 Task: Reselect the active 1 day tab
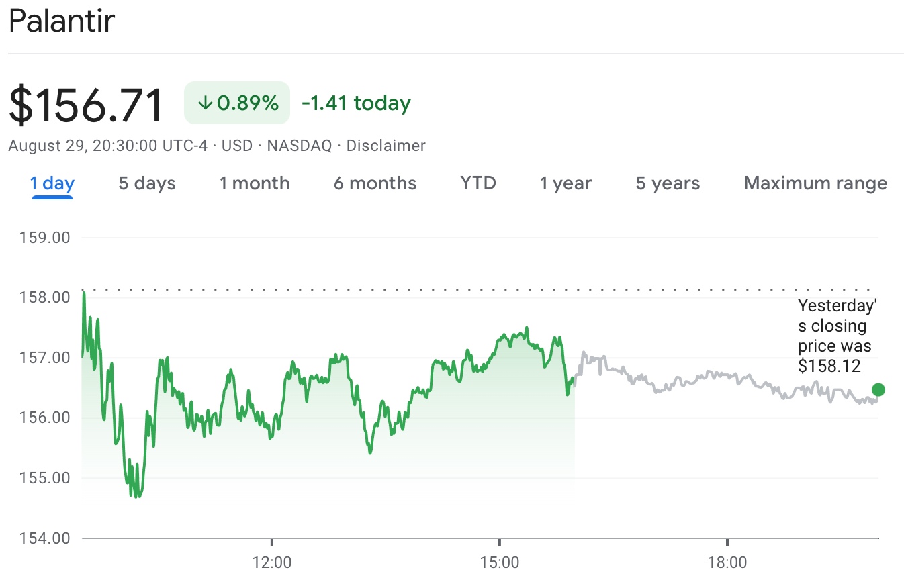coord(52,183)
